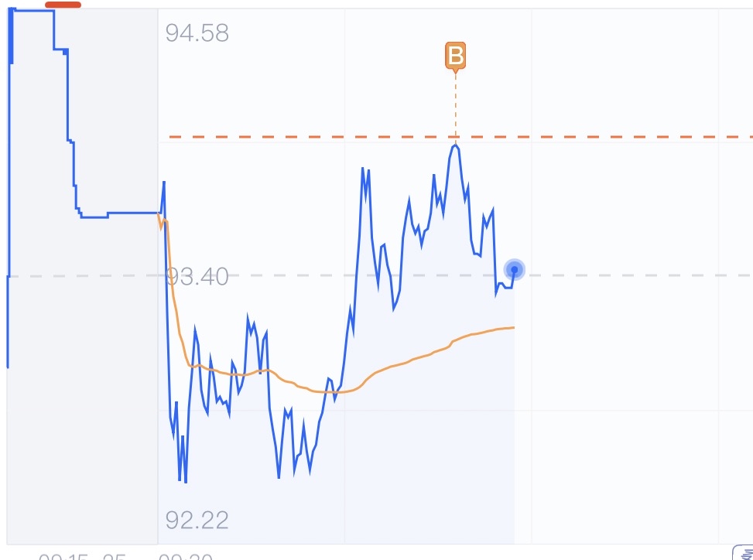The image size is (753, 560).
Task: Click the 94.58 upper price label
Action: pyautogui.click(x=197, y=34)
